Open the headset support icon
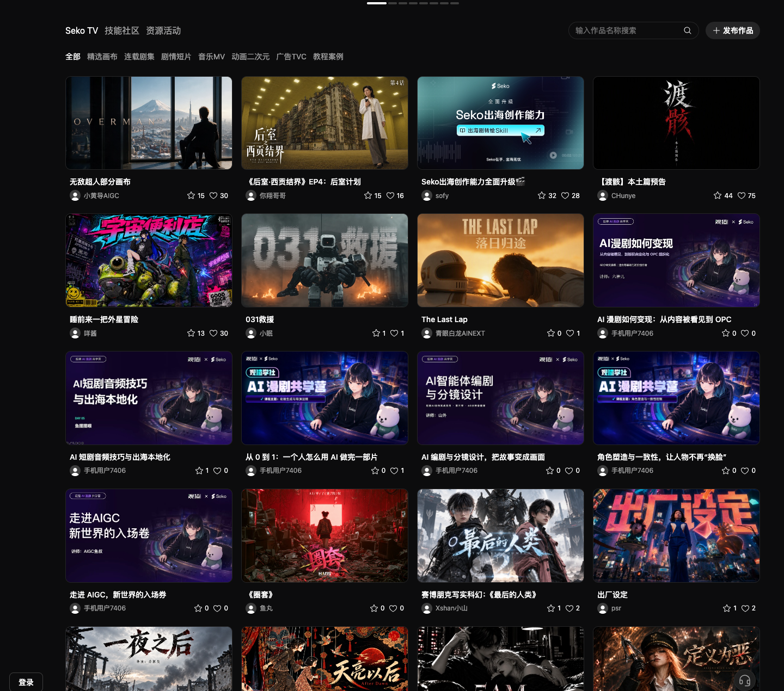 coord(745,680)
